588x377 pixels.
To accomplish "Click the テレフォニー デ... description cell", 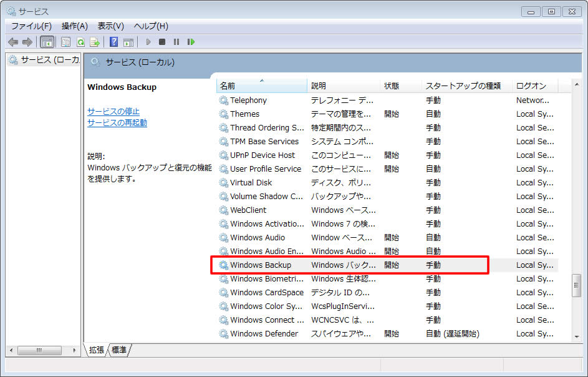I will click(342, 100).
